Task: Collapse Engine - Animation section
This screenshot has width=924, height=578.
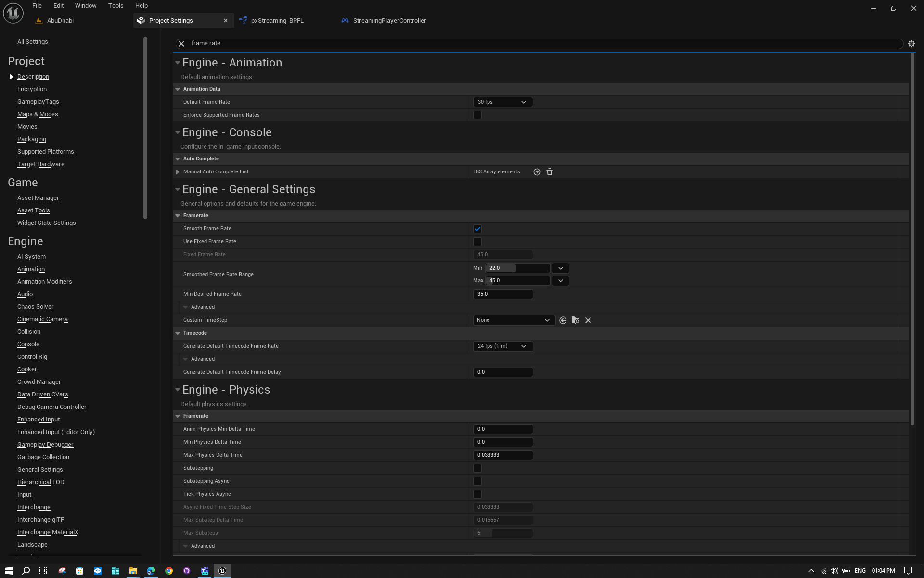Action: point(178,63)
